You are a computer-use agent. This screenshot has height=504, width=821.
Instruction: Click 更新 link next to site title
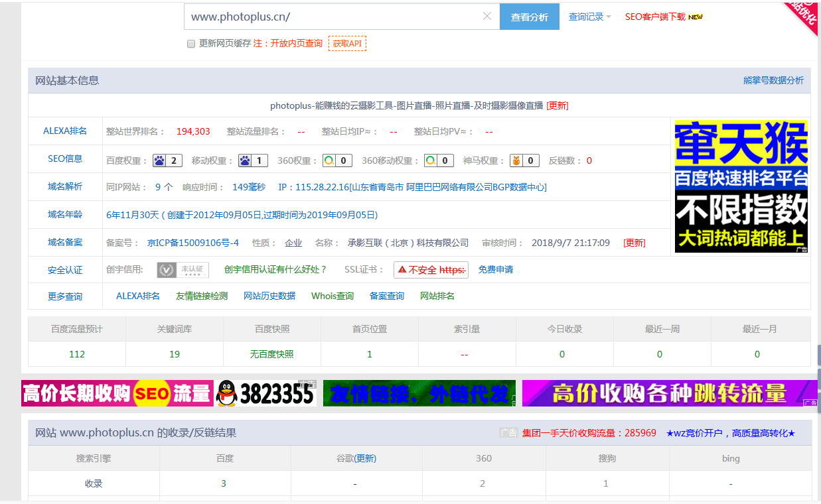pos(558,105)
